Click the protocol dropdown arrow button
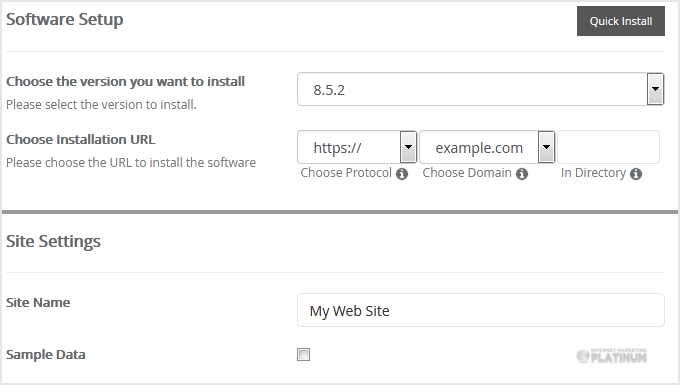 pos(408,147)
